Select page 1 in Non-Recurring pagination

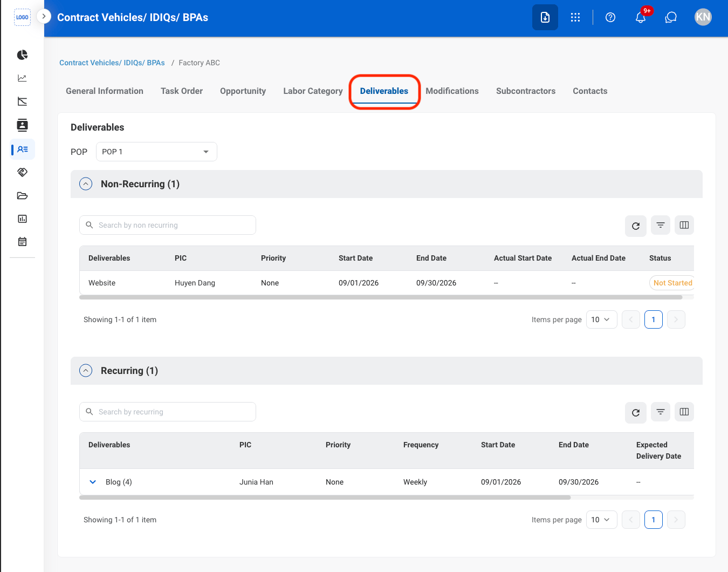point(654,319)
